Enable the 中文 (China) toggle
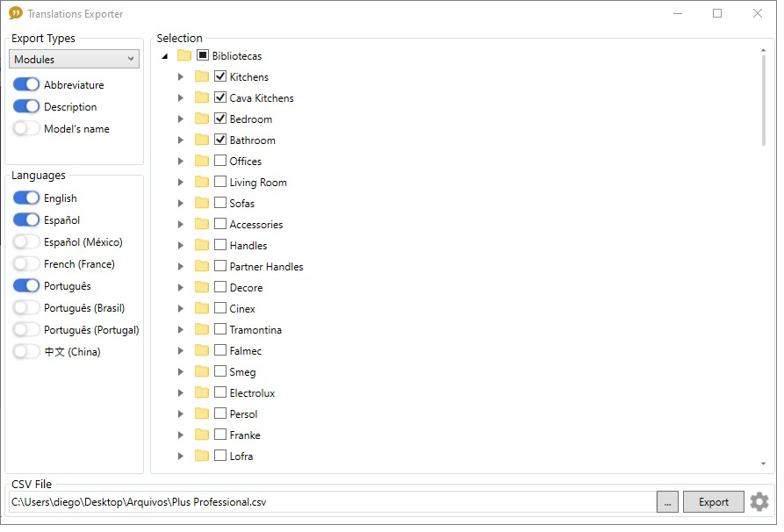 (x=26, y=353)
